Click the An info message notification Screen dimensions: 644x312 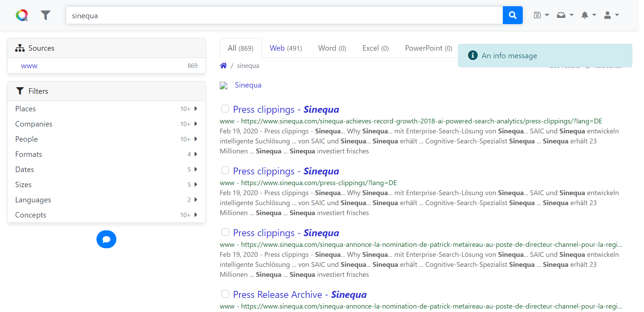pos(545,56)
